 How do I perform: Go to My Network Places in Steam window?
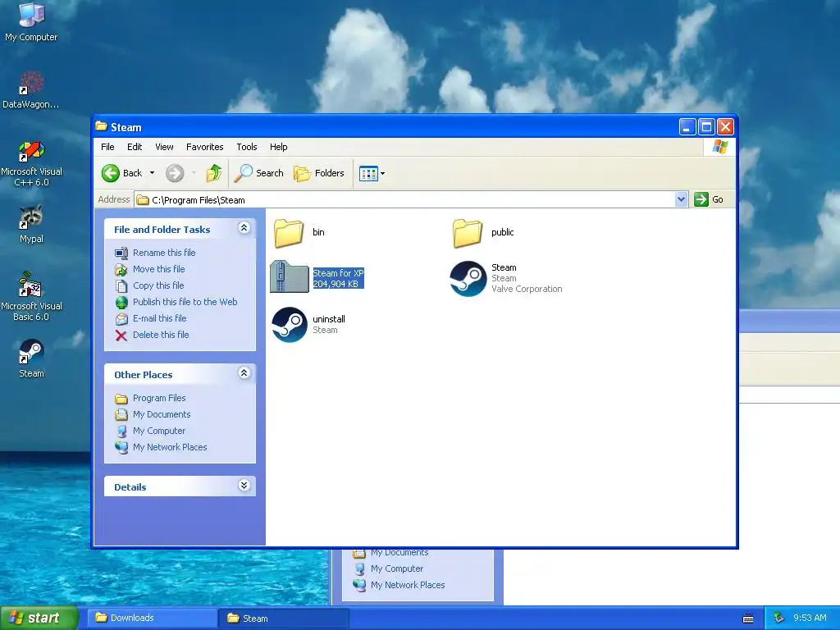(170, 447)
